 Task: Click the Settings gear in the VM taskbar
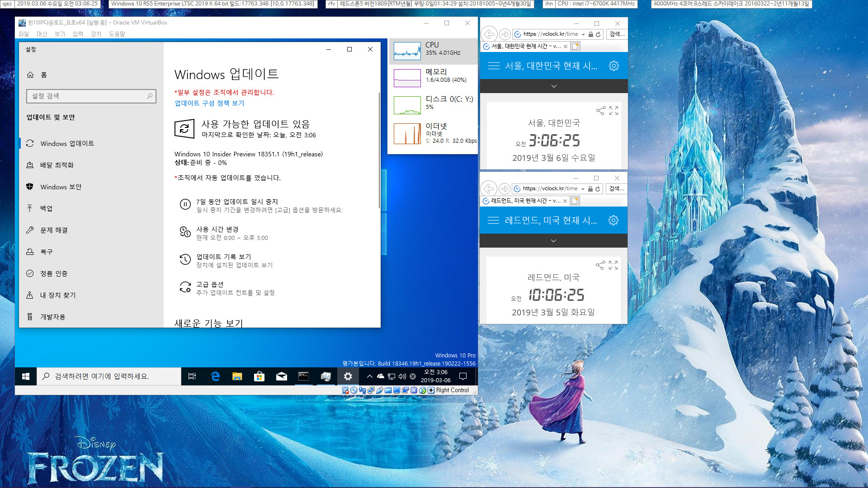tap(348, 376)
